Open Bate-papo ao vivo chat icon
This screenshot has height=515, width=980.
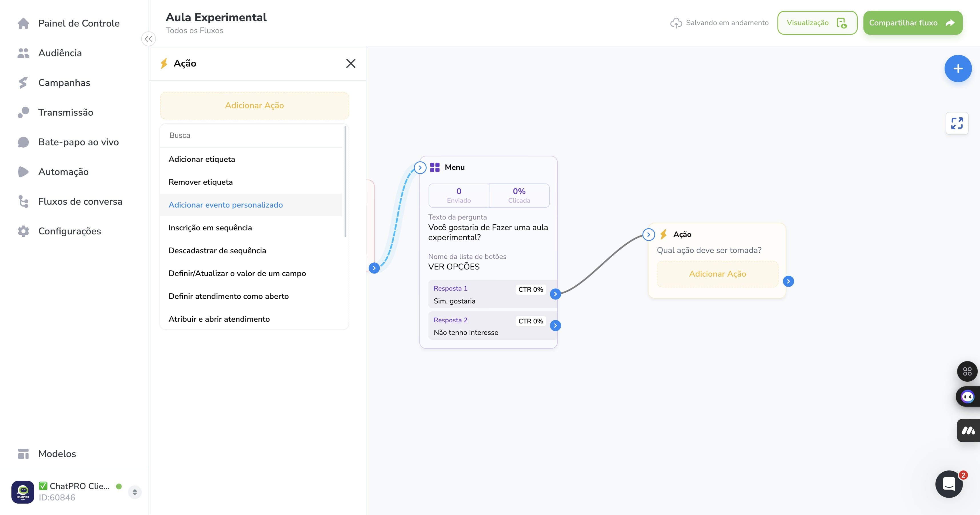coord(23,142)
